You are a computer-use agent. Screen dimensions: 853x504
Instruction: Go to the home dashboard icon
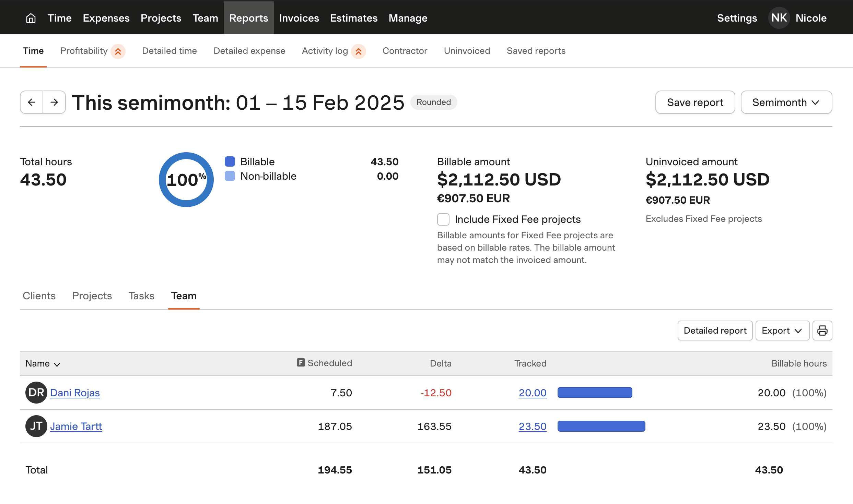click(x=31, y=18)
